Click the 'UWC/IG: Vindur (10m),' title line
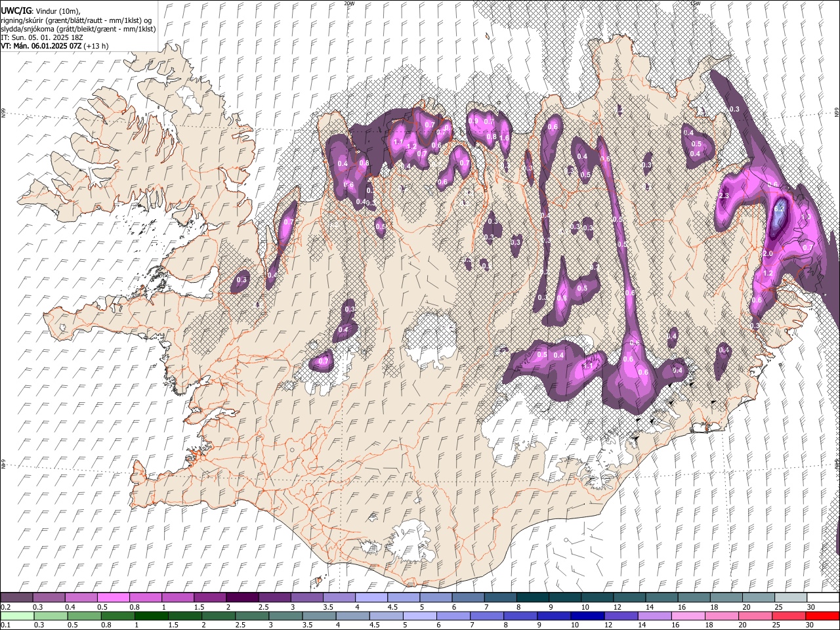This screenshot has width=840, height=630. point(41,11)
